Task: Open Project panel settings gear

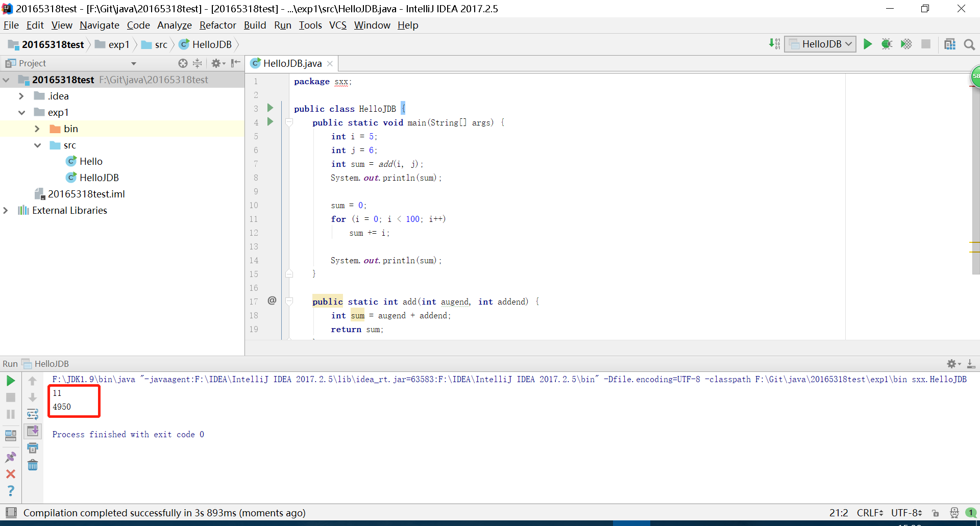Action: click(x=218, y=63)
